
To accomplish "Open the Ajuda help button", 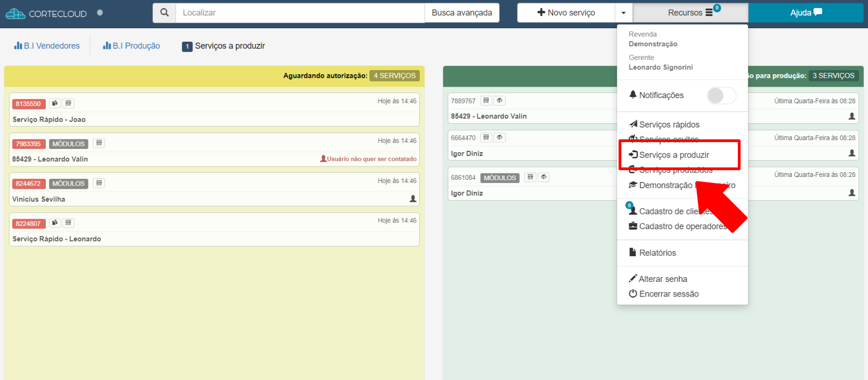I will coord(806,13).
